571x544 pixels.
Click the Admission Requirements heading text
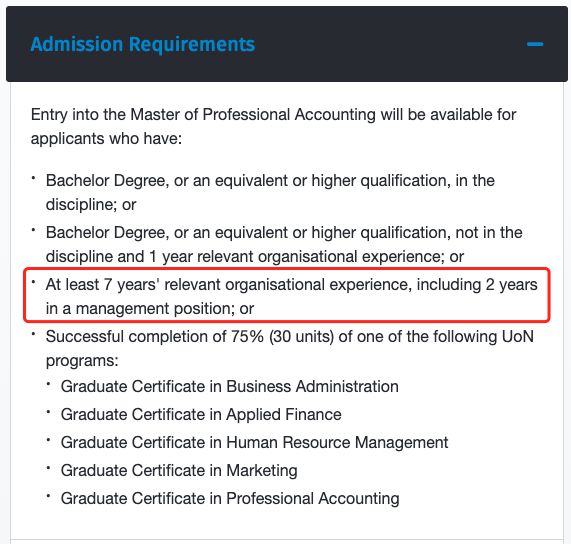tap(143, 44)
